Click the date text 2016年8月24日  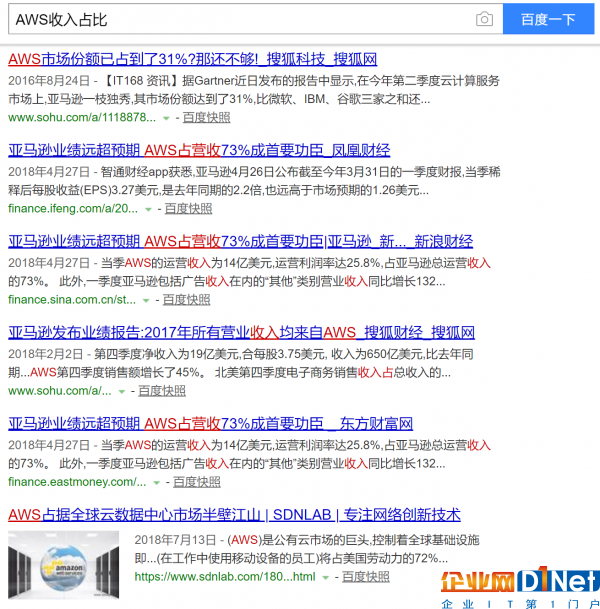click(49, 81)
